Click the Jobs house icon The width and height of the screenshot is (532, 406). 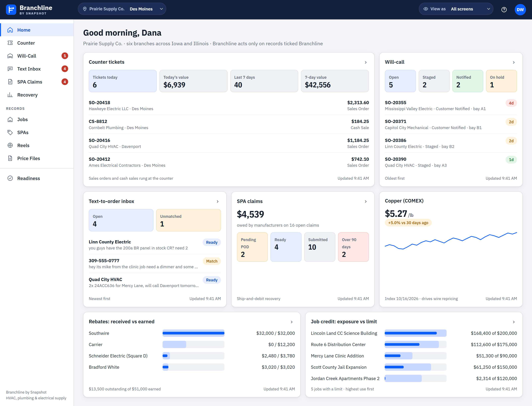(x=10, y=119)
